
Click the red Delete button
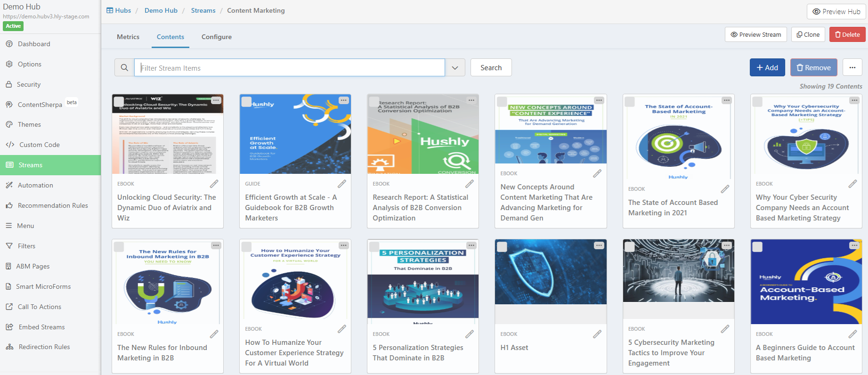(x=848, y=34)
